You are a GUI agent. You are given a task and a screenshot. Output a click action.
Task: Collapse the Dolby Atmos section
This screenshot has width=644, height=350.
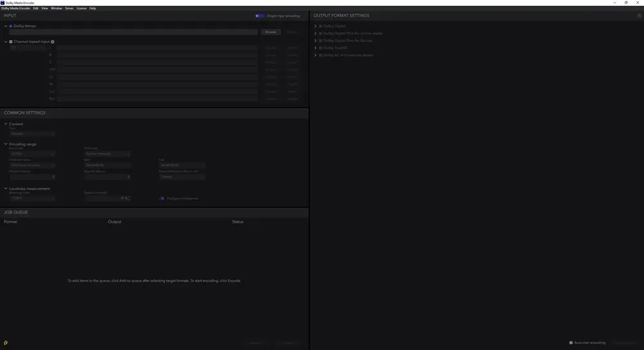click(x=6, y=26)
